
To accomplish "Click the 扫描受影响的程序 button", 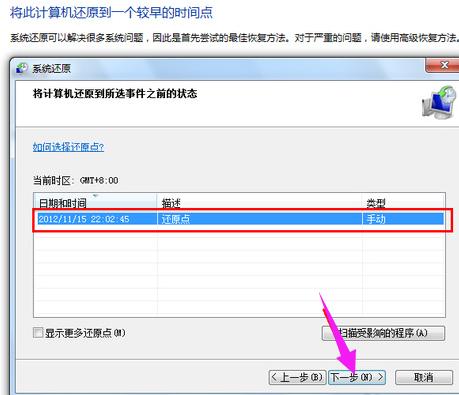I will click(383, 333).
